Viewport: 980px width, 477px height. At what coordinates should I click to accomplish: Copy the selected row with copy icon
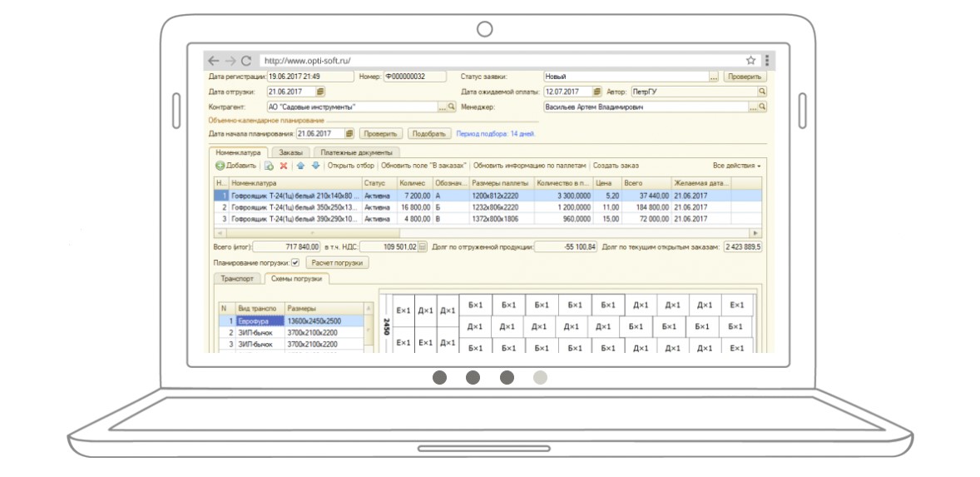pyautogui.click(x=269, y=166)
